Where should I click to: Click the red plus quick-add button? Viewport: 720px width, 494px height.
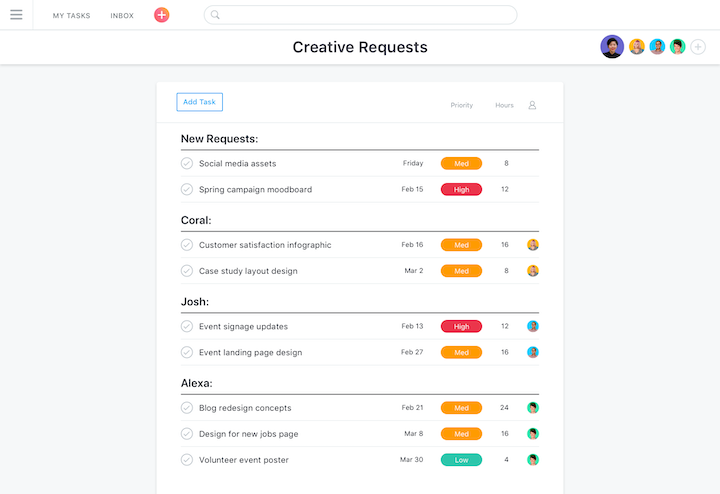(161, 15)
